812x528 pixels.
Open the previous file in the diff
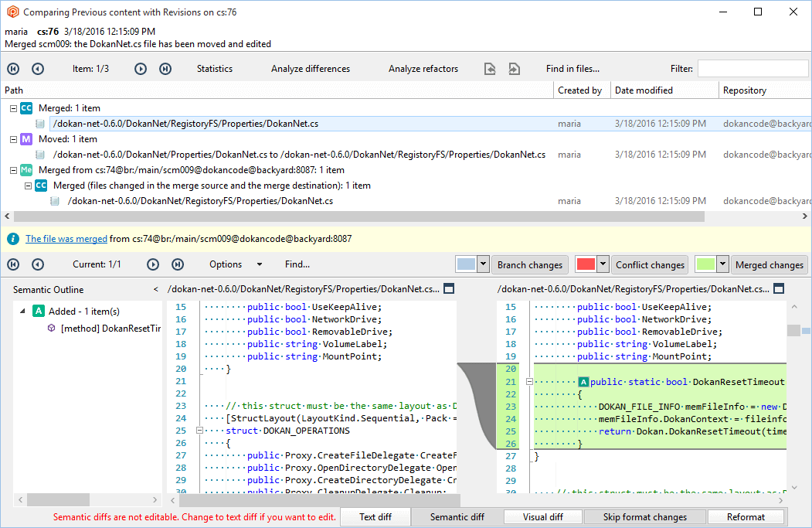[490, 68]
